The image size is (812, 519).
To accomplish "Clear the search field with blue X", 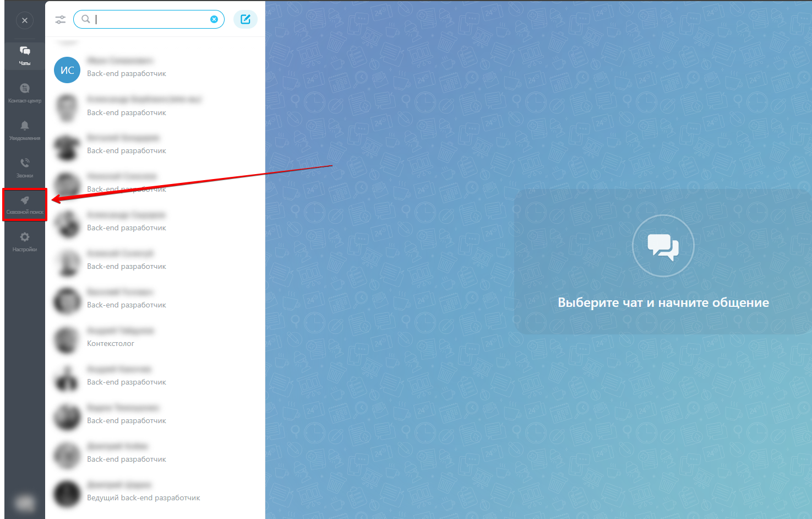I will coord(214,19).
